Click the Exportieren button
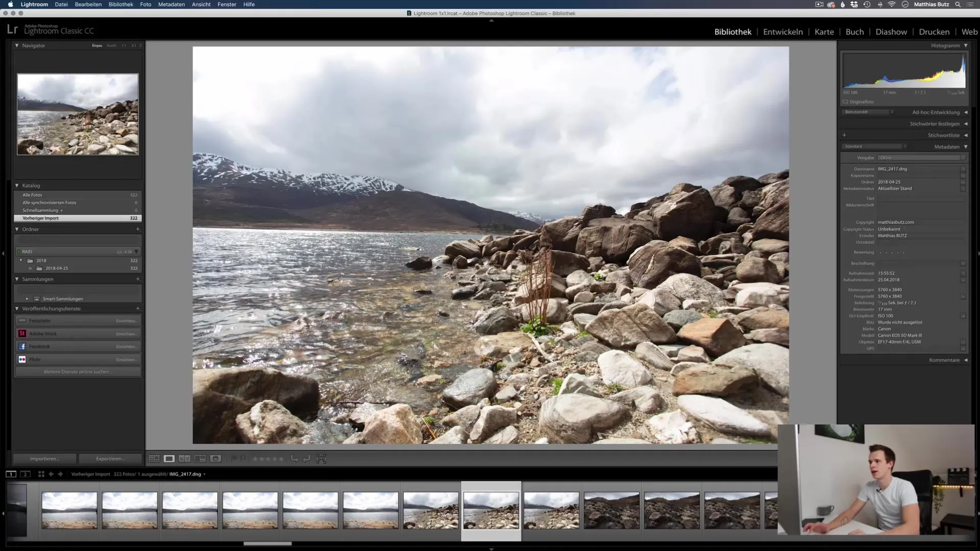Viewport: 980px width, 551px height. (x=110, y=459)
